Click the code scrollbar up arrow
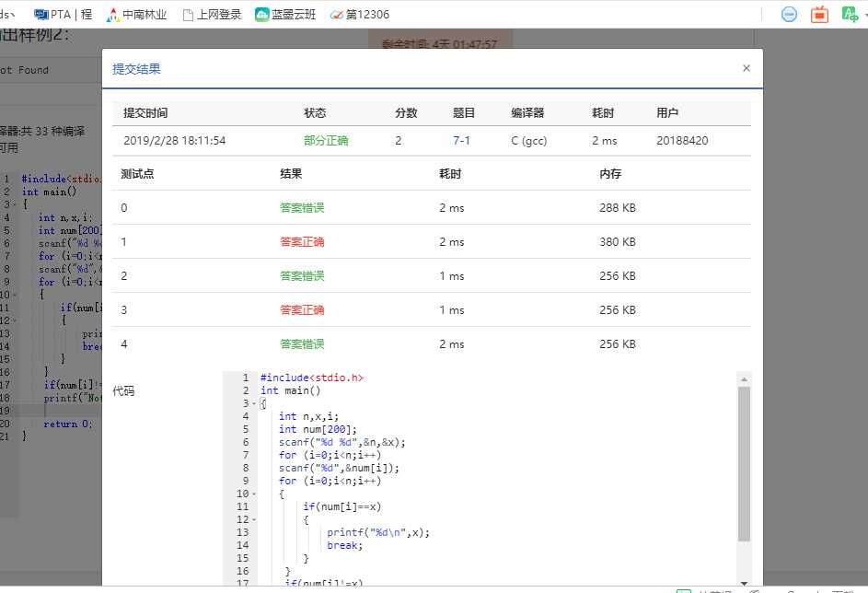868x593 pixels. click(x=744, y=379)
